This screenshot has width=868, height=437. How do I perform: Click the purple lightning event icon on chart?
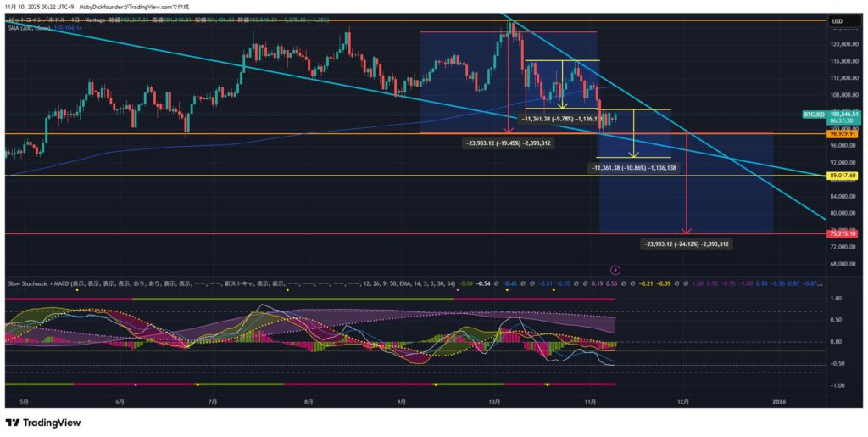click(604, 269)
